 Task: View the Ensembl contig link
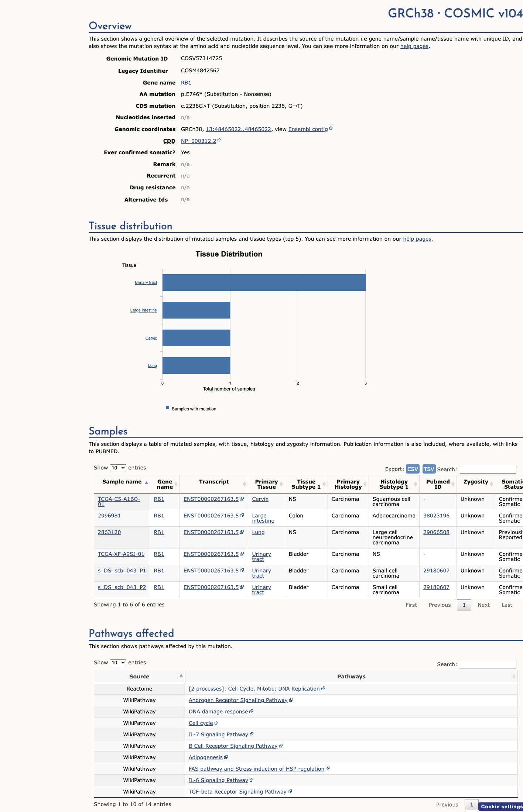click(308, 129)
